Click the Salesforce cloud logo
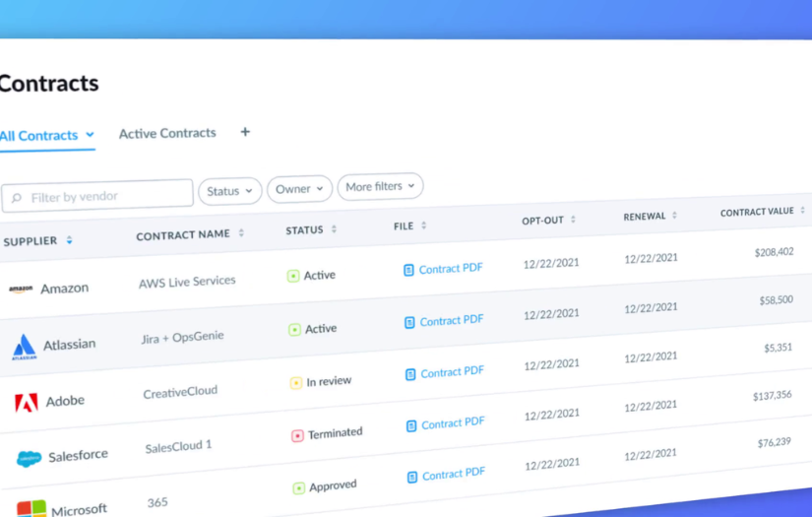This screenshot has height=517, width=812. [29, 459]
